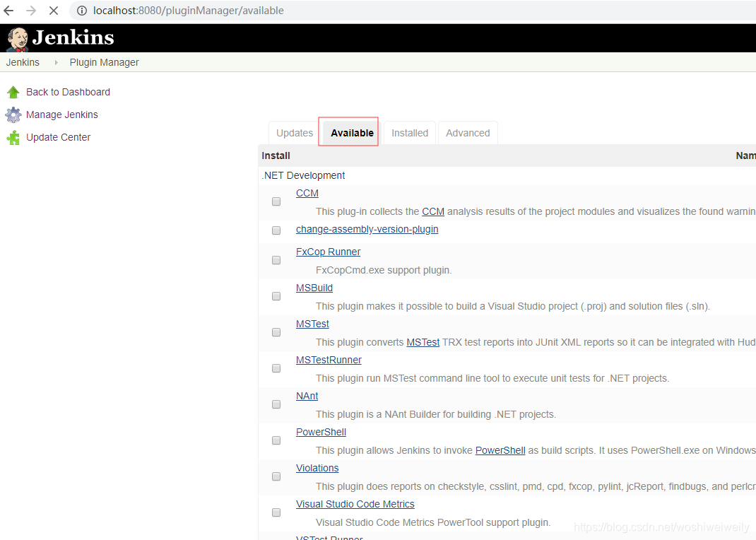
Task: Check the change-assembly-version-plugin checkbox
Action: pos(276,230)
